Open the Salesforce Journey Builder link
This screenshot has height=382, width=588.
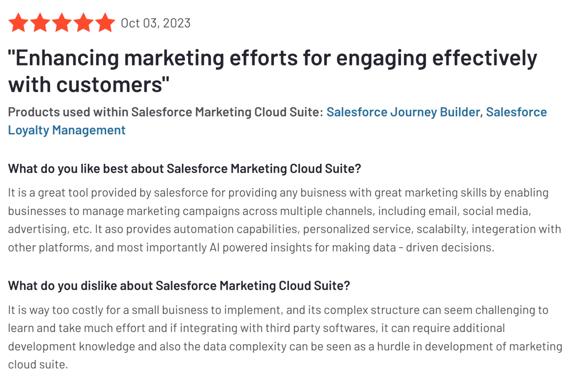pos(403,112)
